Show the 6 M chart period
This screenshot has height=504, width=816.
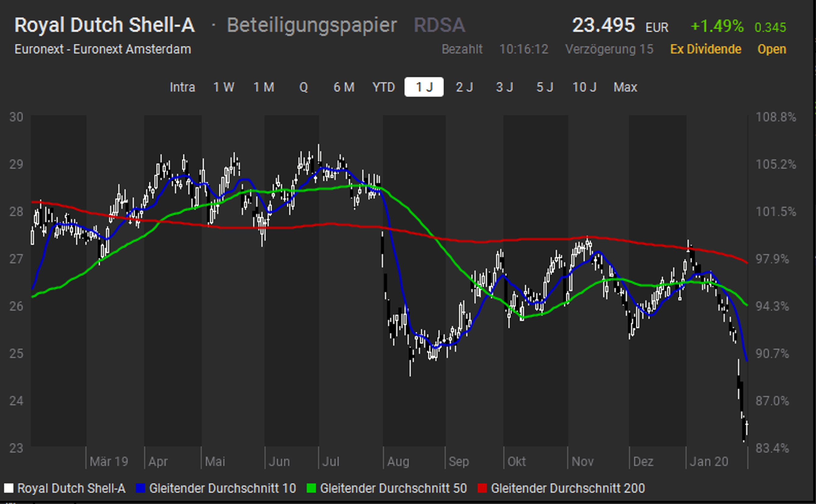pyautogui.click(x=344, y=87)
